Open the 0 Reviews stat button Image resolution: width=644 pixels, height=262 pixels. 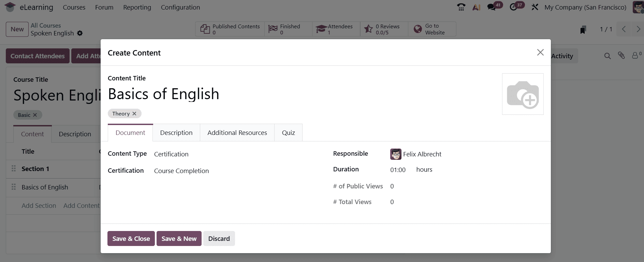[x=384, y=29]
